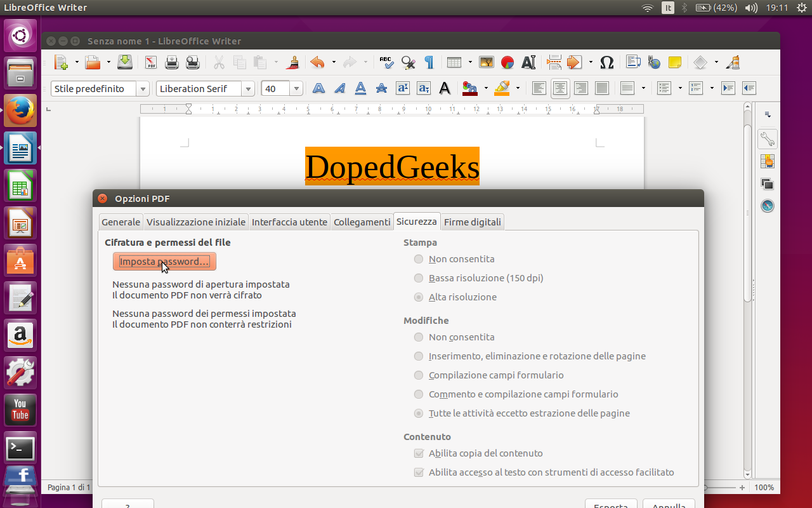Toggle 'Abilita accesso al testo' accessibility checkbox
Viewport: 812px width, 508px height.
[544, 472]
